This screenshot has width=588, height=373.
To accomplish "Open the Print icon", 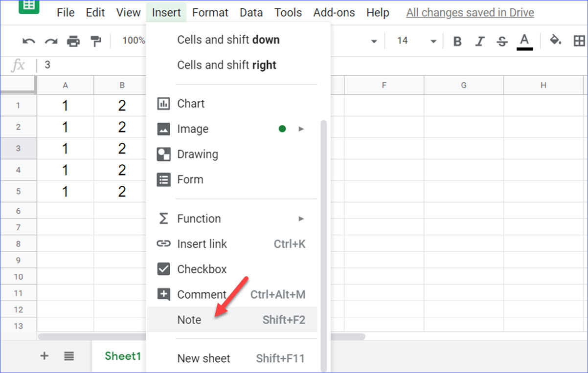I will (x=73, y=41).
